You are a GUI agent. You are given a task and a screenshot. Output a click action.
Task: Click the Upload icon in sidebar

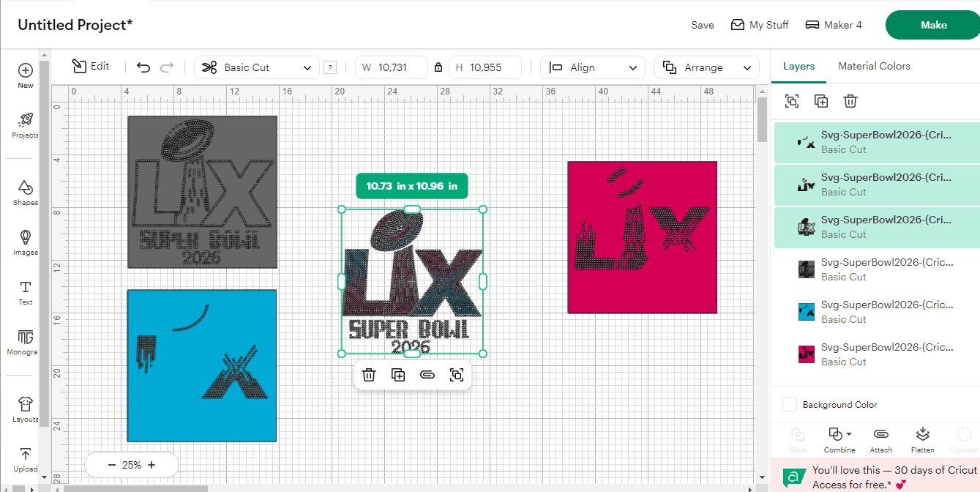point(25,454)
